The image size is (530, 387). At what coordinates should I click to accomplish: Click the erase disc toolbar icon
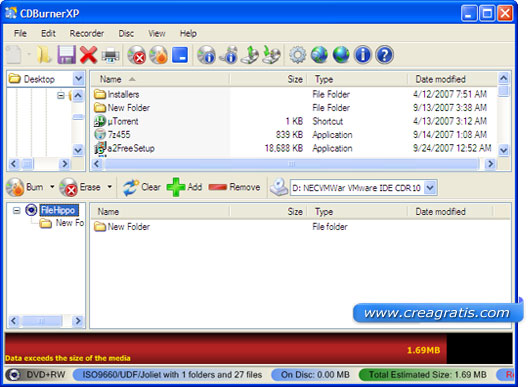137,55
